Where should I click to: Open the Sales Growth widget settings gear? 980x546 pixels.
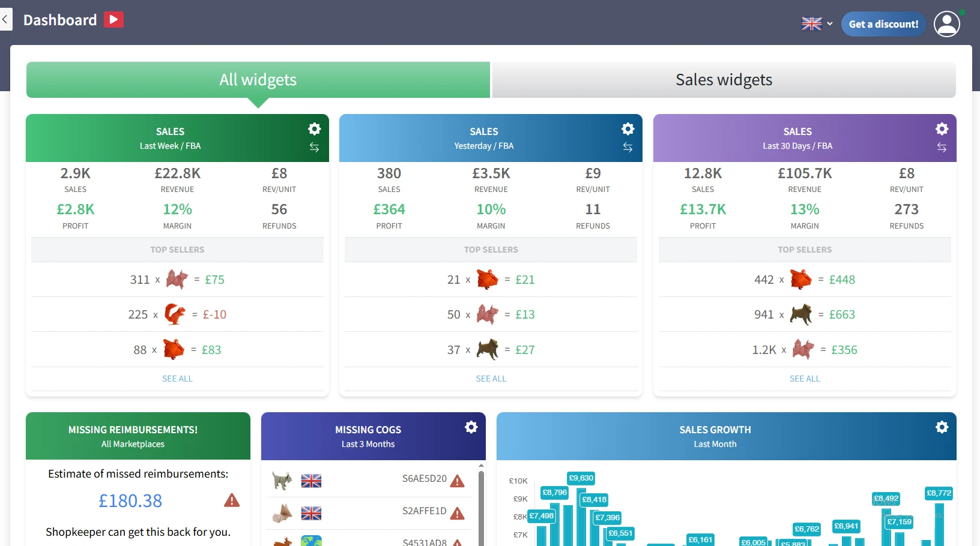click(x=942, y=427)
